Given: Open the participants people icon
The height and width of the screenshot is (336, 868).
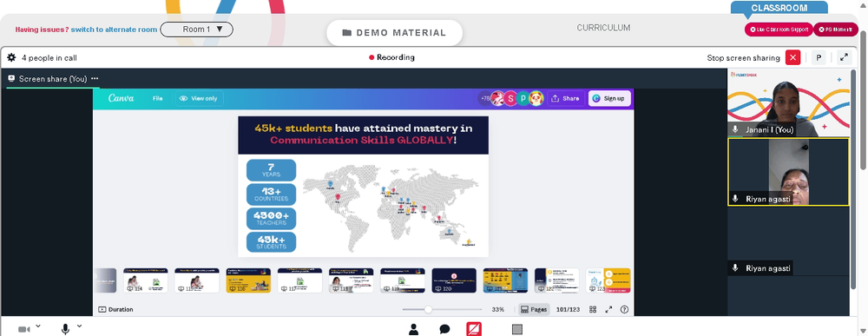Looking at the screenshot, I should coord(413,329).
